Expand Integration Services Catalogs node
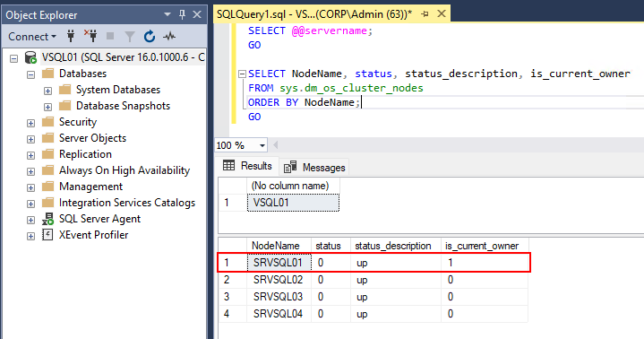The image size is (644, 339). coord(30,204)
